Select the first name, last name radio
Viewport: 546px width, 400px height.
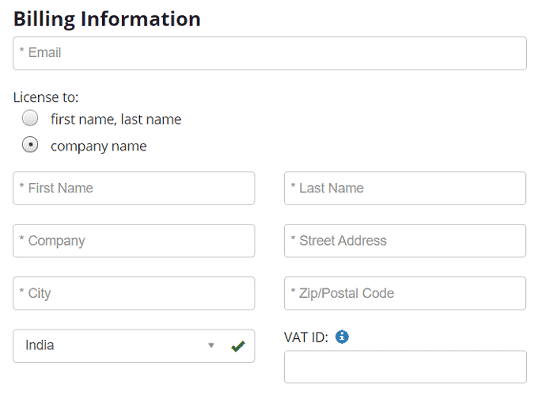click(x=30, y=118)
